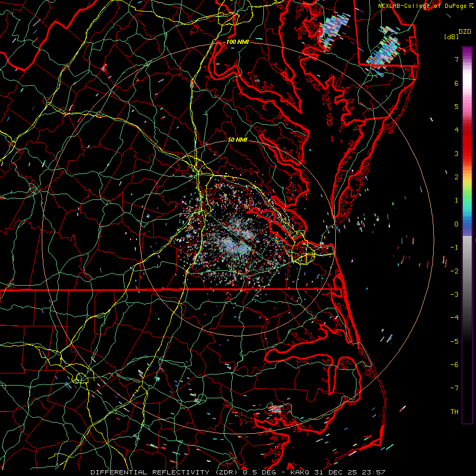476x476 pixels.
Task: Click the -7 value on color scale
Action: point(454,388)
